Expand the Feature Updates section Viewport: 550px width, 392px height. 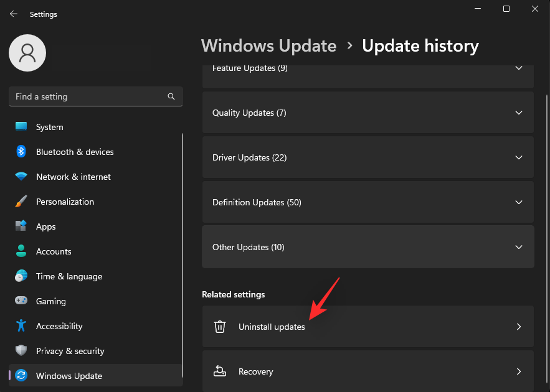point(519,68)
